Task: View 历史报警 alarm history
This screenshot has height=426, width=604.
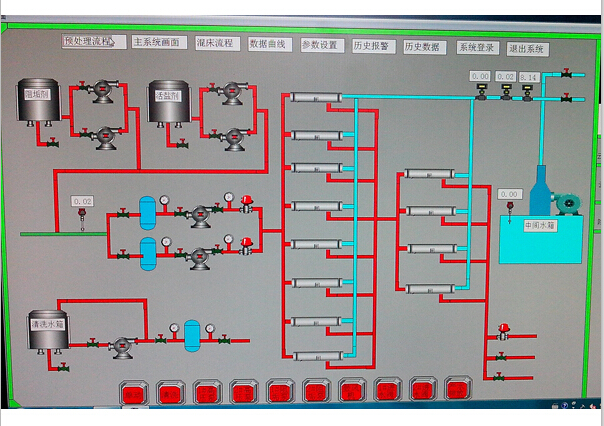Action: click(373, 46)
